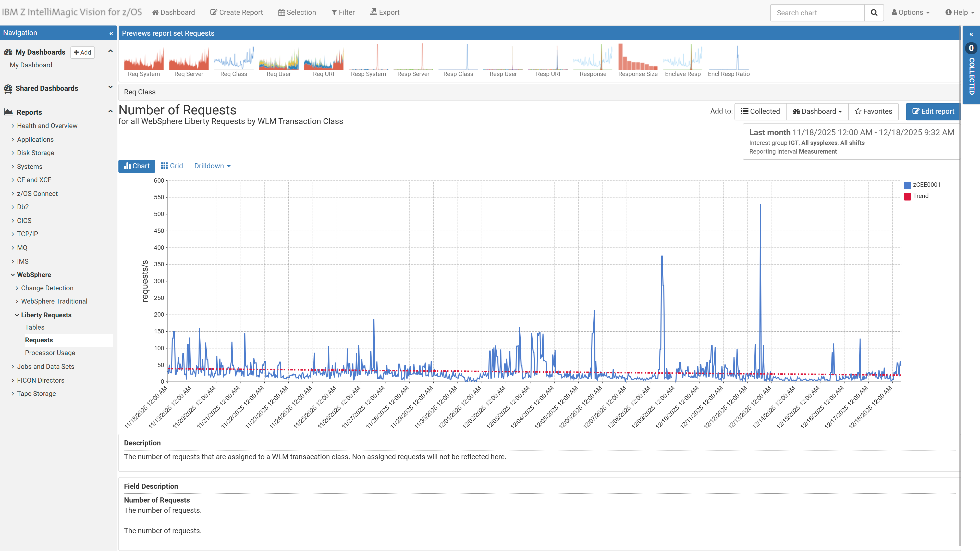Toggle the Trend legend swatch
Screen dimensions: 980x551
tap(907, 196)
